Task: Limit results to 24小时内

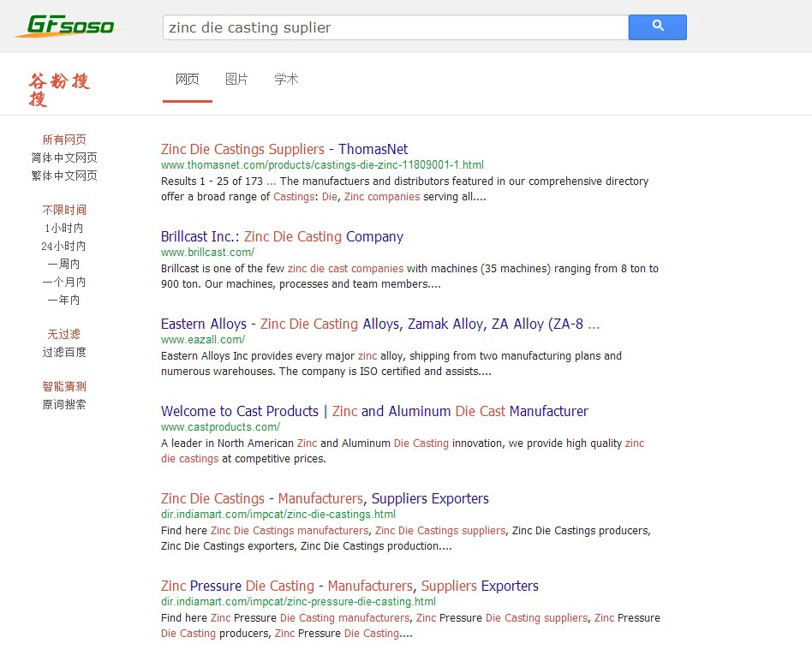Action: (x=63, y=247)
